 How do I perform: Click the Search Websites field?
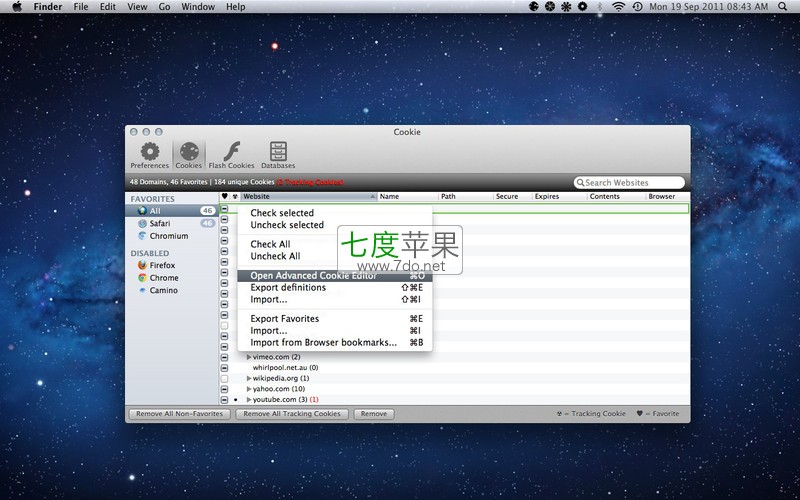pos(630,183)
